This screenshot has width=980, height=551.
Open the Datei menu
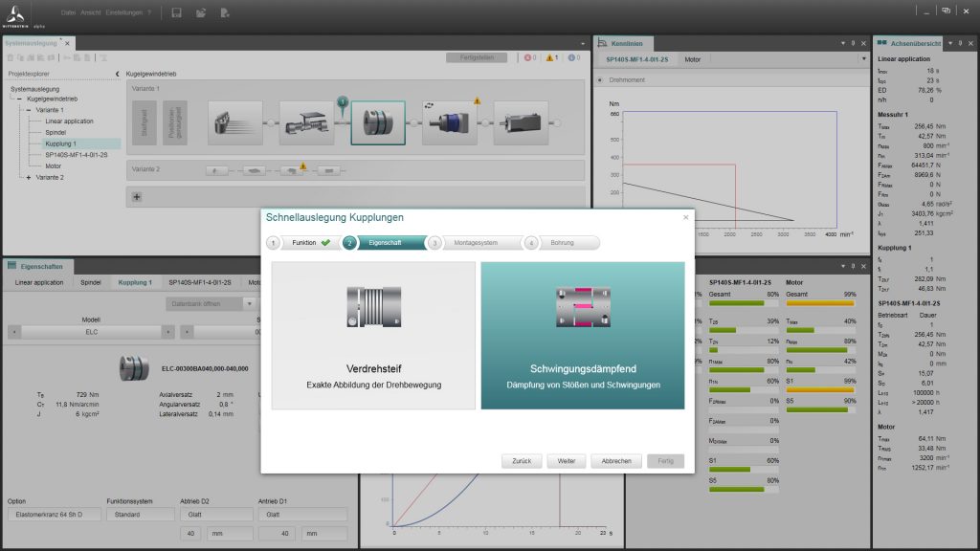point(68,12)
